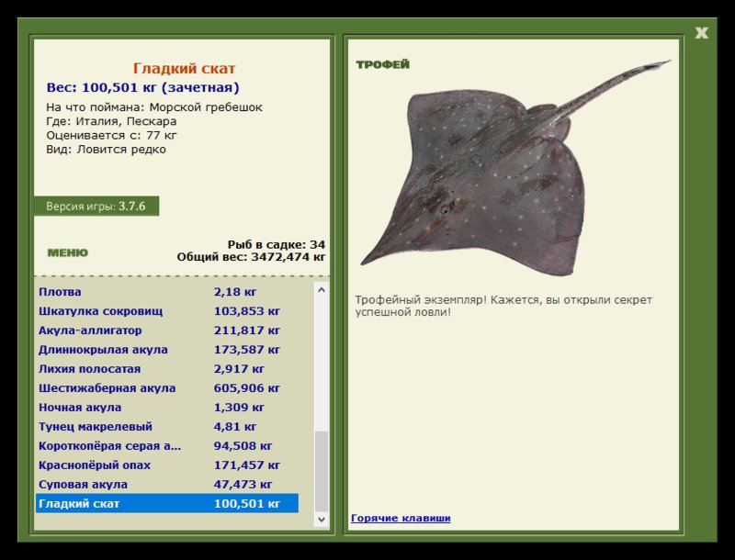Image resolution: width=735 pixels, height=560 pixels.
Task: Click the 605,906 кг weight value
Action: pyautogui.click(x=246, y=387)
